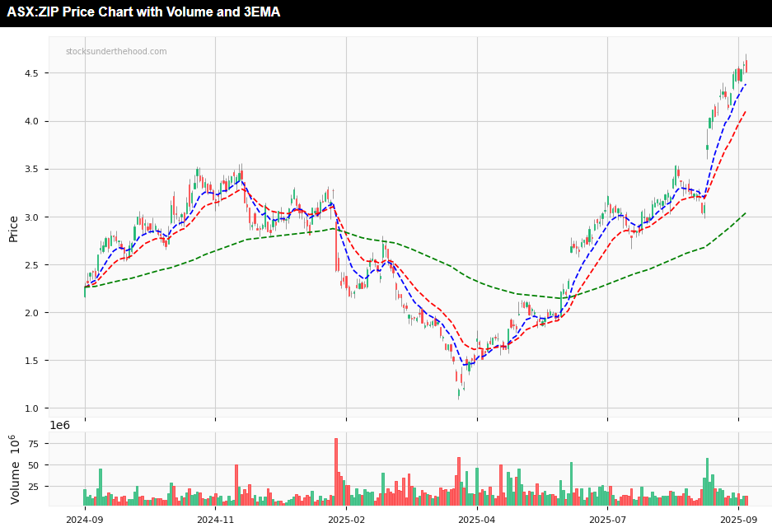Pick the 2025-04 date tick label

click(477, 520)
